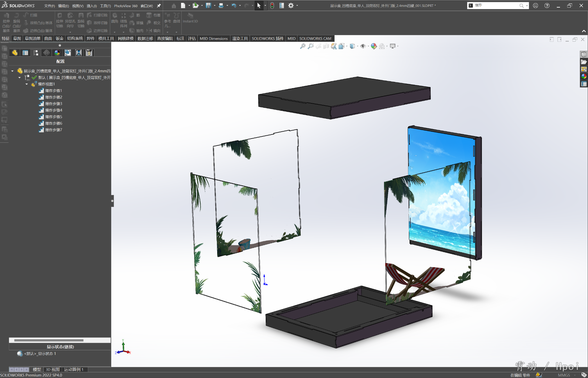This screenshot has width=588, height=378.
Task: Toggle the menu bar pin
Action: point(159,6)
